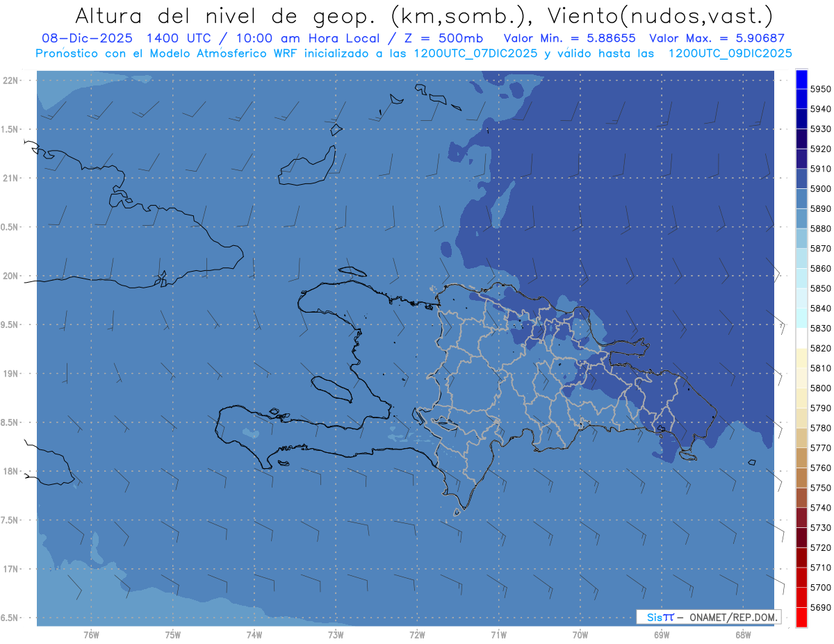Click the '21N' latitude label
The image size is (834, 644).
point(12,179)
